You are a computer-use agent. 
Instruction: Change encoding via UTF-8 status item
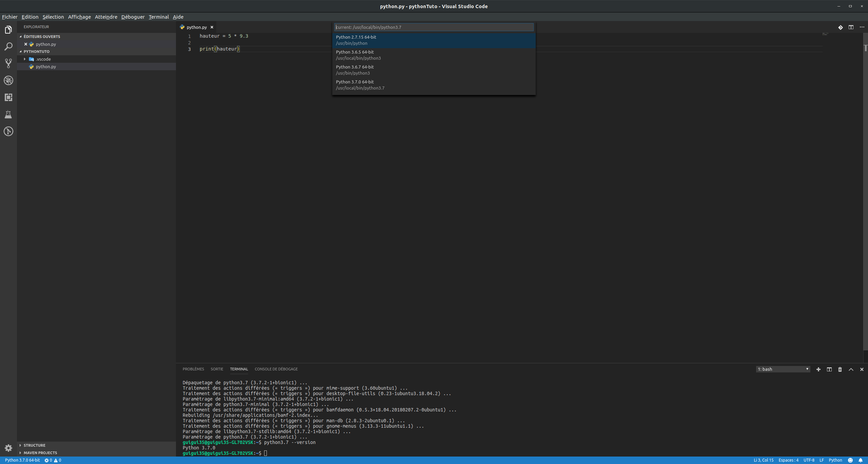point(809,460)
